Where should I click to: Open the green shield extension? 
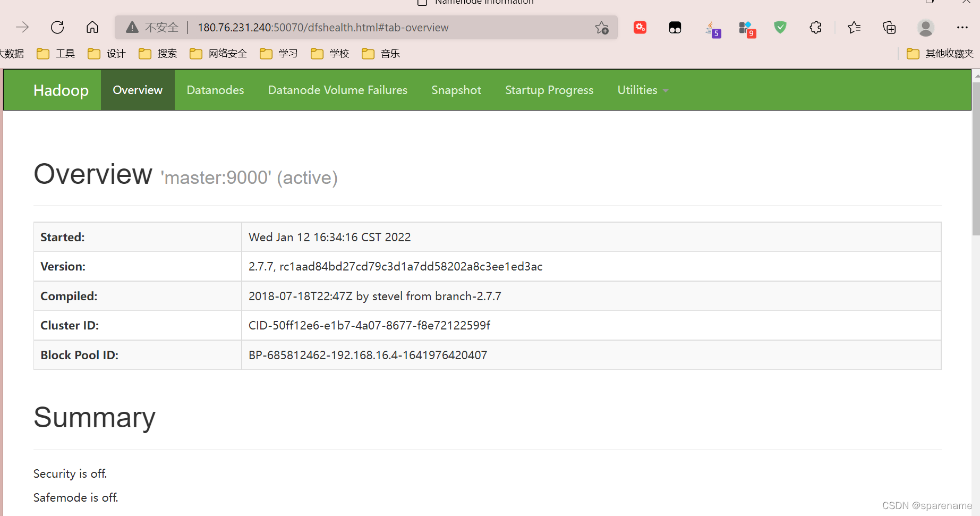pos(780,27)
